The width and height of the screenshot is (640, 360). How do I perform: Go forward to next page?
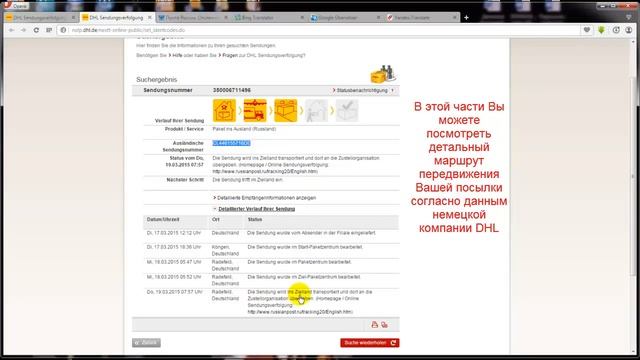click(23, 30)
